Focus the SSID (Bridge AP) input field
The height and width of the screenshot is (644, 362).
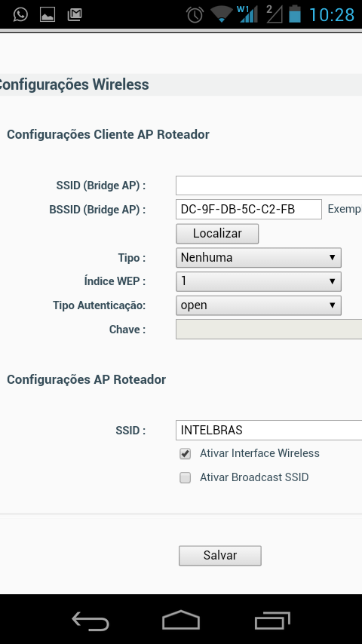point(268,186)
